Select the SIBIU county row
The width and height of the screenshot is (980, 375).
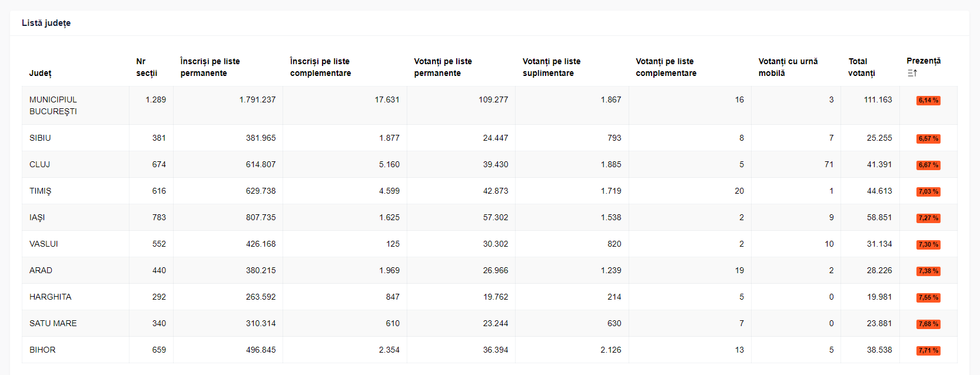490,138
